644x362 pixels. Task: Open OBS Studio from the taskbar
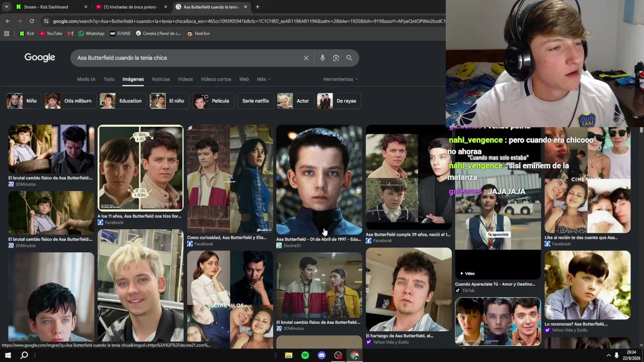pyautogui.click(x=338, y=355)
